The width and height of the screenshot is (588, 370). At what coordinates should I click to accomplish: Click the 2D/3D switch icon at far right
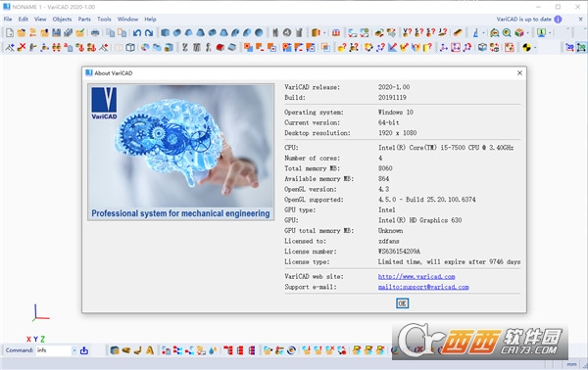581,48
